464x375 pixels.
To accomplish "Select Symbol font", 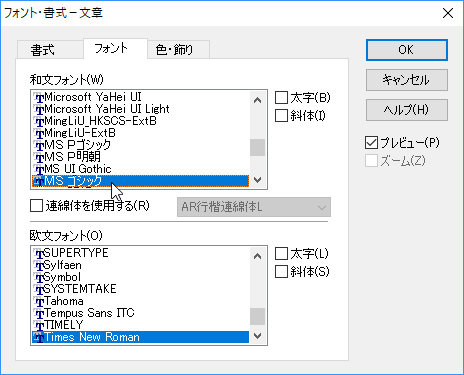I will coord(140,277).
